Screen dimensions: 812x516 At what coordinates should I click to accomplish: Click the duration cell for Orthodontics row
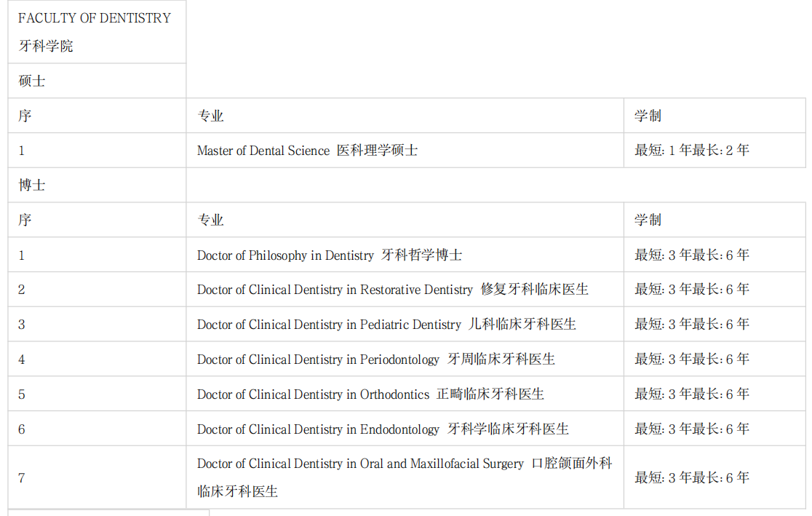[x=691, y=394]
